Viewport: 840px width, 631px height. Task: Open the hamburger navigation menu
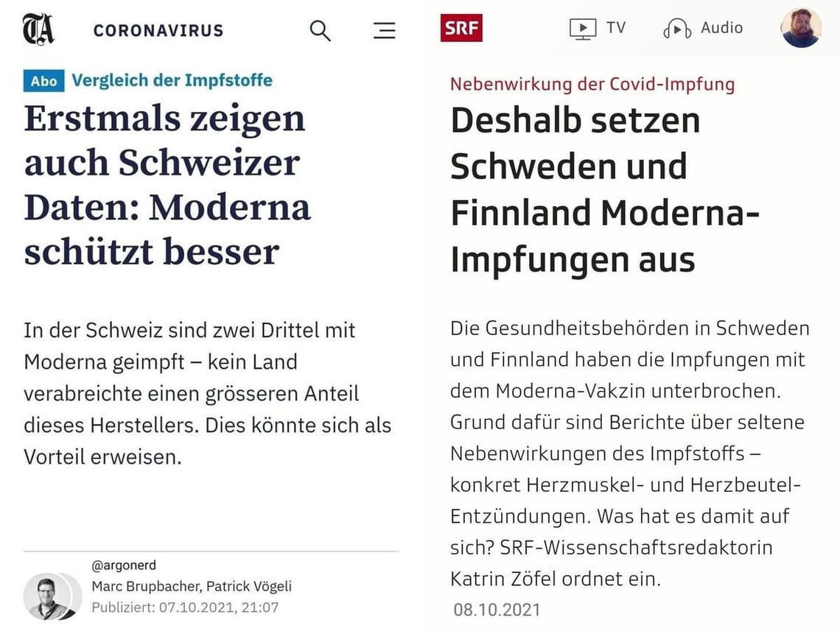pyautogui.click(x=384, y=30)
